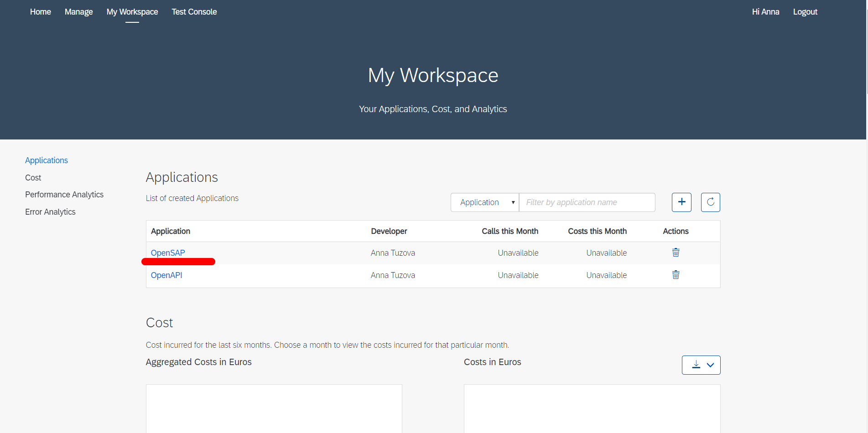Viewport: 868px width, 433px height.
Task: Open the Application filter type dropdown
Action: (484, 202)
